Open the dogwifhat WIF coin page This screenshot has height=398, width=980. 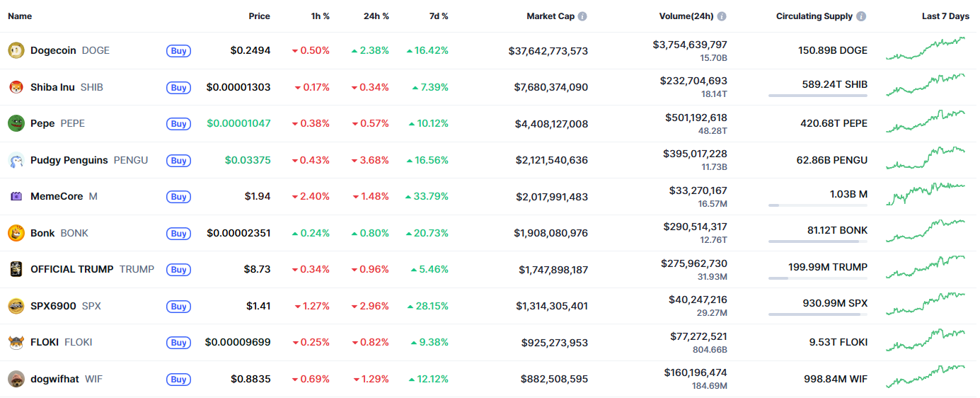(x=67, y=379)
